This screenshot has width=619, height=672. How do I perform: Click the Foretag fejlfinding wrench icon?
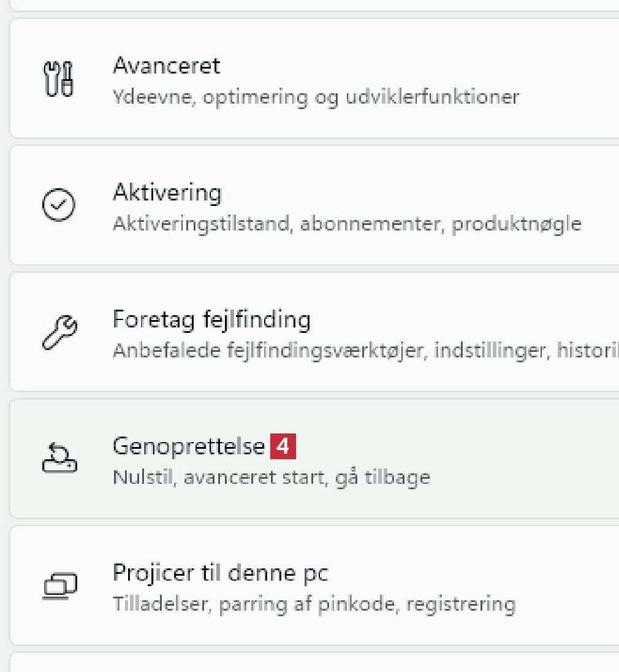pos(59,332)
